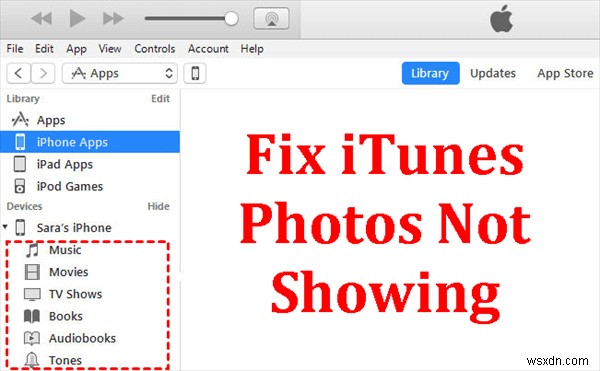The height and width of the screenshot is (371, 600).
Task: Click the iPhone device button in toolbar
Action: (195, 73)
